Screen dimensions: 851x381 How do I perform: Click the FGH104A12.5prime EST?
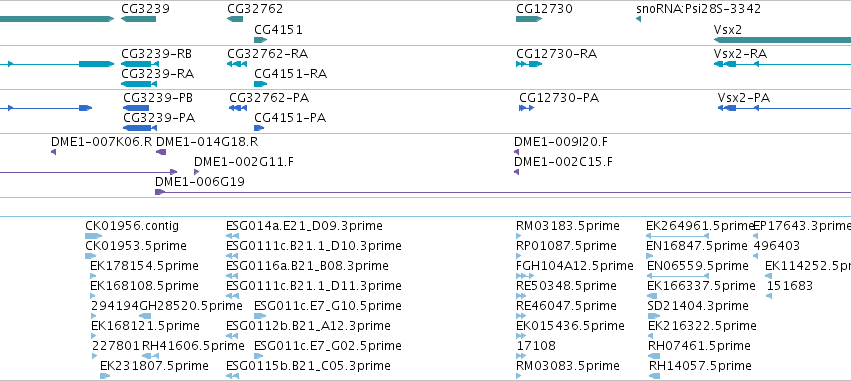(x=575, y=265)
